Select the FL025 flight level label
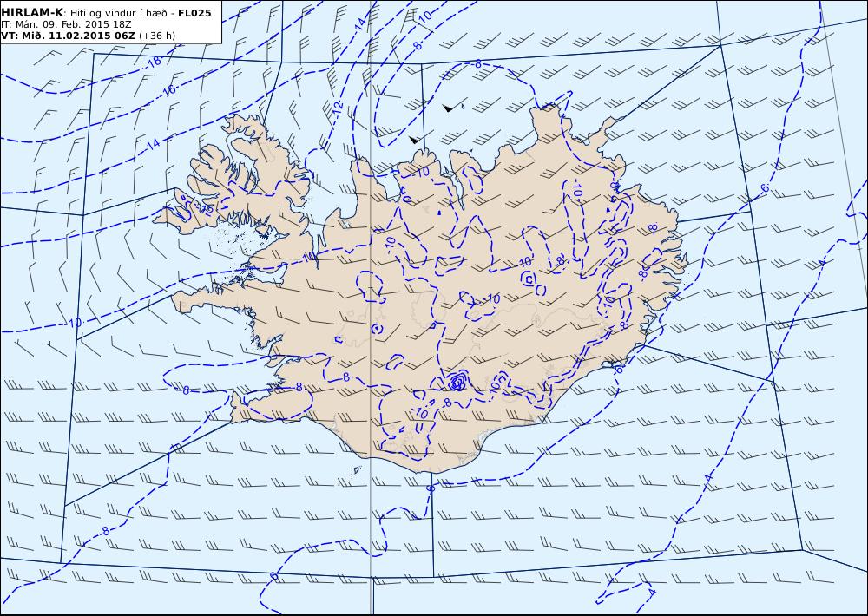The width and height of the screenshot is (868, 616). click(x=194, y=13)
